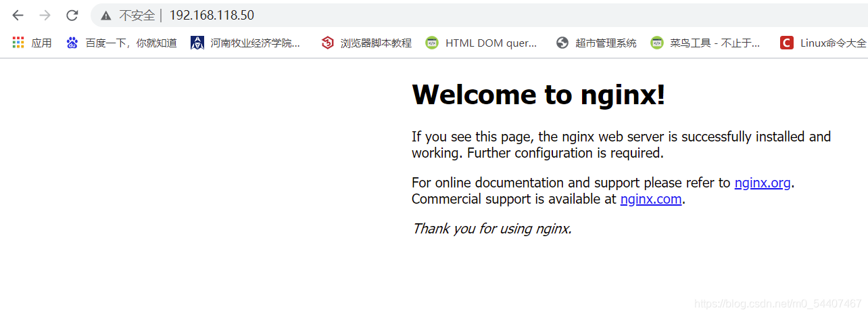This screenshot has height=316, width=868.
Task: Click the red 浏览器脚本教程 favicon
Action: point(328,43)
